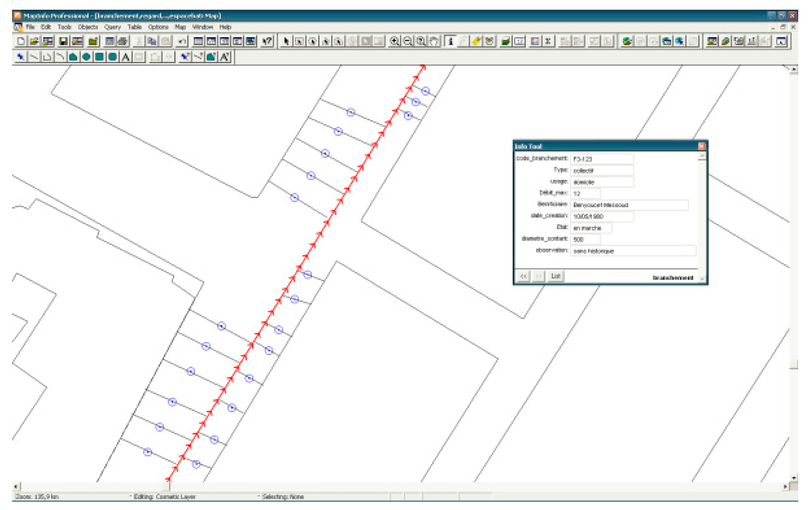Click the previous record << button
812x510 pixels.
(523, 276)
